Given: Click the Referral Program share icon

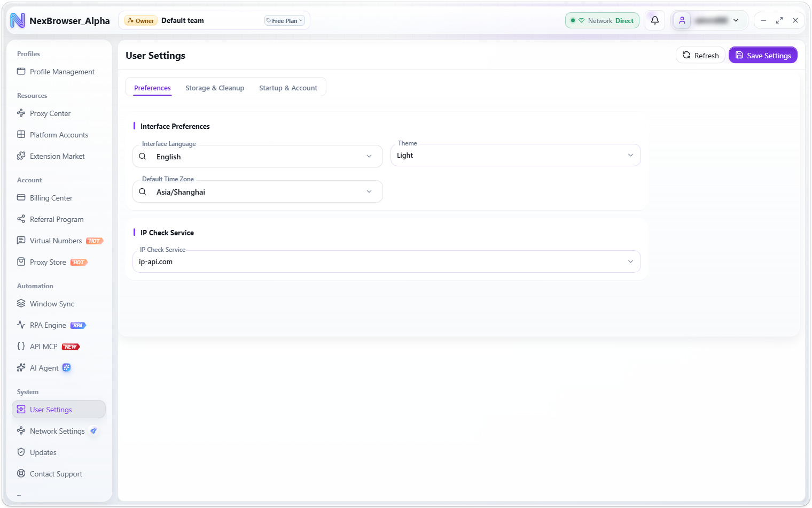Looking at the screenshot, I should click(x=21, y=219).
